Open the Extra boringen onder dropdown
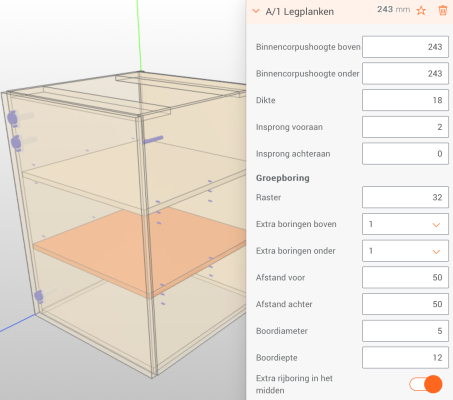The width and height of the screenshot is (453, 400). click(x=405, y=251)
